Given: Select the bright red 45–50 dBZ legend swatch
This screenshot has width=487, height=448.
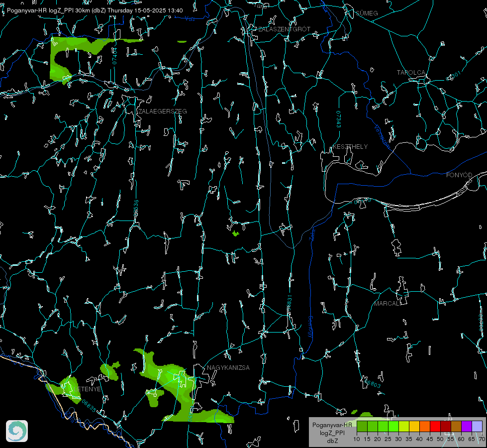Looking at the screenshot, I should tap(435, 426).
